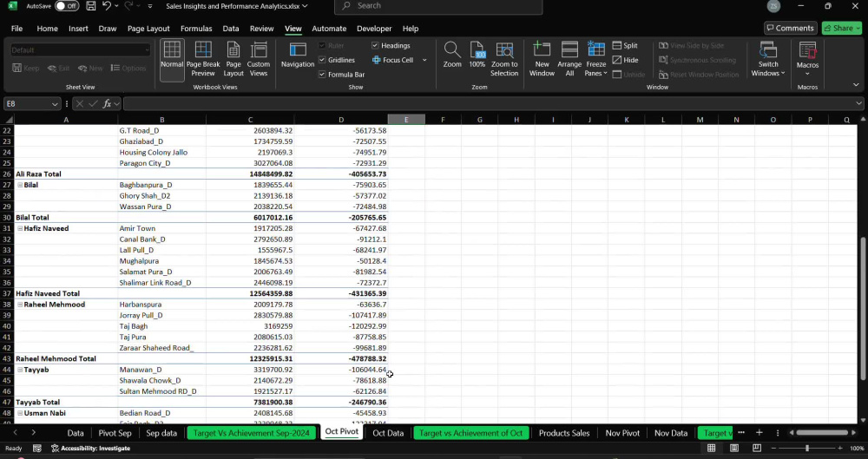Add a new sheet
Viewport: 868px width, 459px height.
point(759,432)
